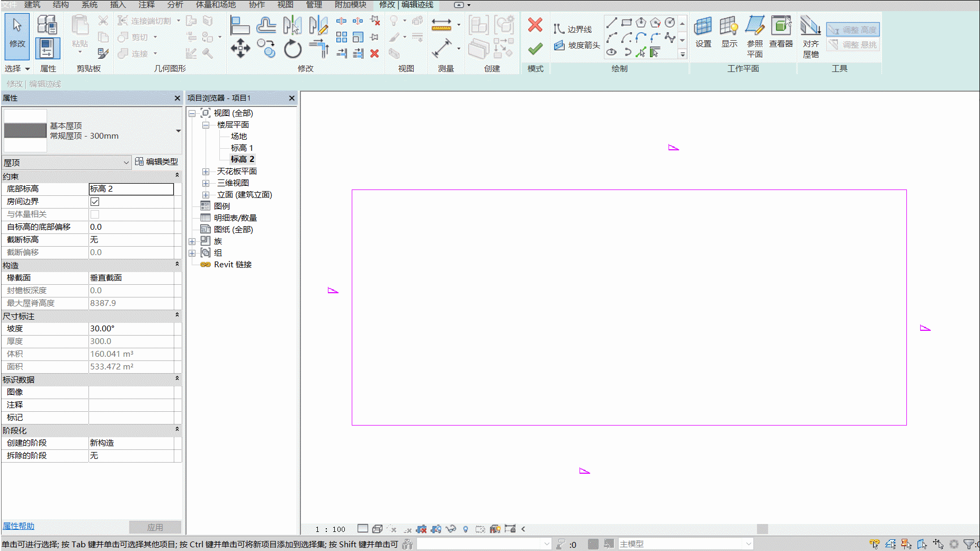Expand the 天花板平面 tree node

tap(206, 171)
